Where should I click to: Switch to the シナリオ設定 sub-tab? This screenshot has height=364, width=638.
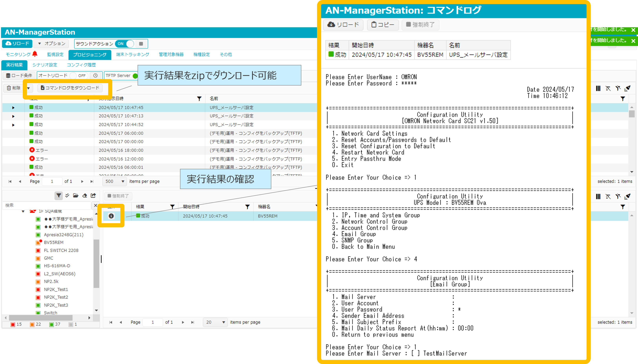pyautogui.click(x=45, y=65)
